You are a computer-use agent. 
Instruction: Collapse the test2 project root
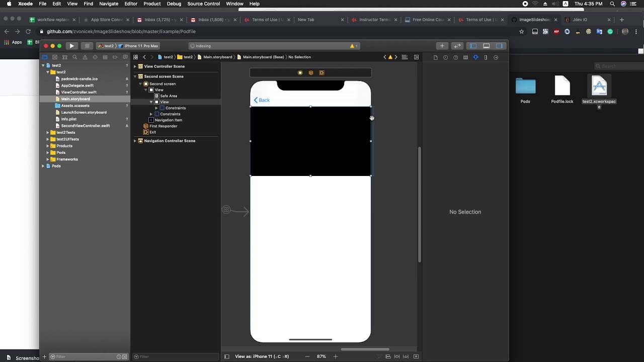[43, 66]
